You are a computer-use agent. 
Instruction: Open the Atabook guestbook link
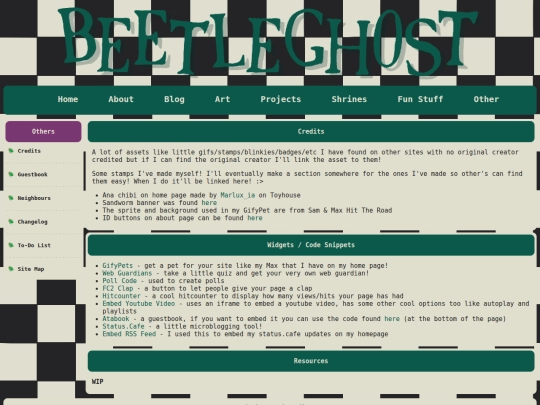[116, 319]
